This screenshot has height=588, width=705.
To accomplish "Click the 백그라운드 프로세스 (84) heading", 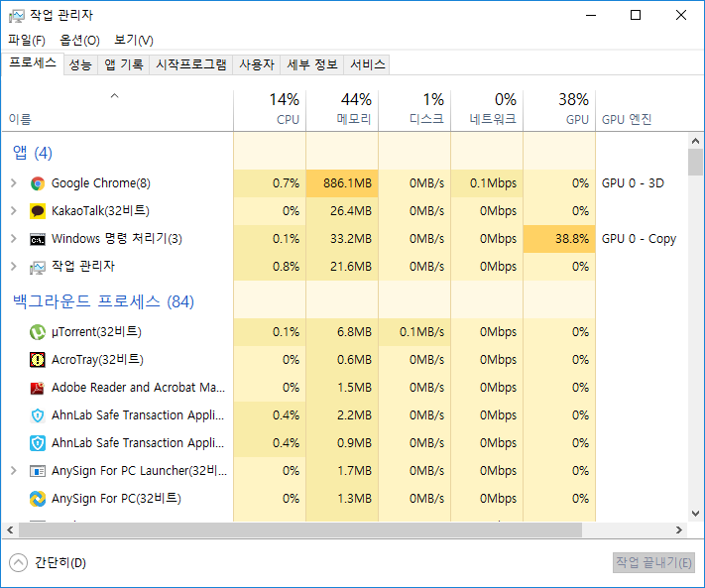I will coord(103,301).
